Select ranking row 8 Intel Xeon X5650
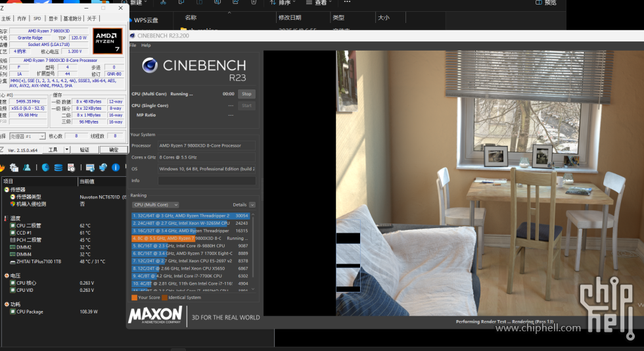 pyautogui.click(x=191, y=268)
